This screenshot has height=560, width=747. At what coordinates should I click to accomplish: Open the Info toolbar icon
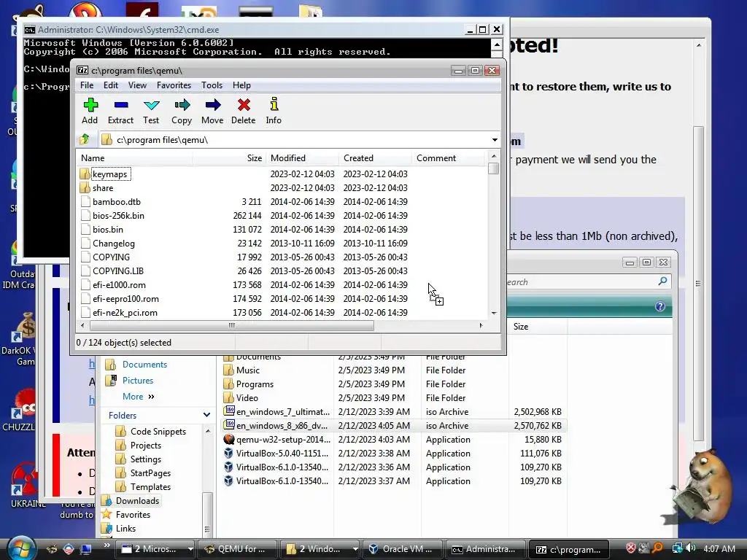point(274,111)
